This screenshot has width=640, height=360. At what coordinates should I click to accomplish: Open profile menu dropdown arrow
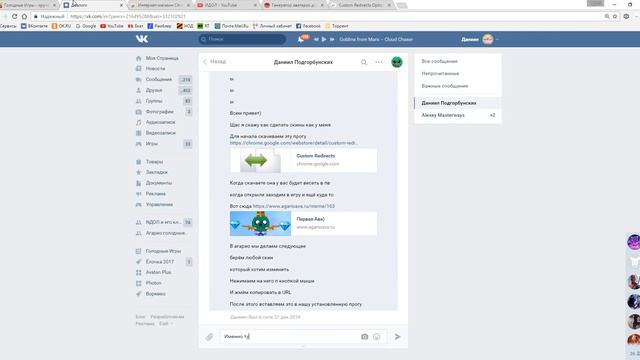pyautogui.click(x=497, y=40)
